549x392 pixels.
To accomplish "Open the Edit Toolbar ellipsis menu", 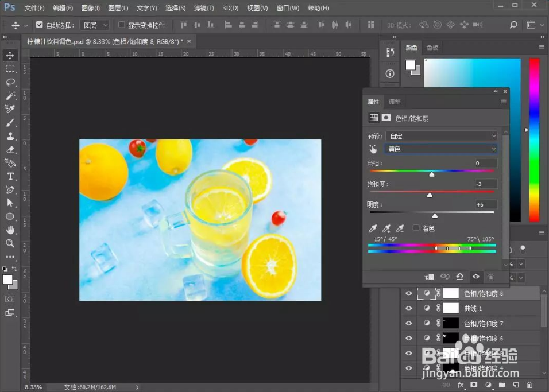I will pos(10,257).
